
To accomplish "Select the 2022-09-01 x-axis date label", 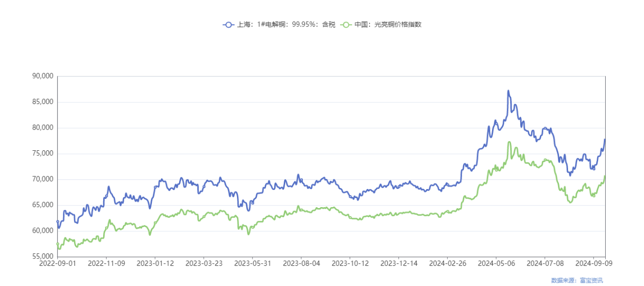I will click(x=57, y=263).
